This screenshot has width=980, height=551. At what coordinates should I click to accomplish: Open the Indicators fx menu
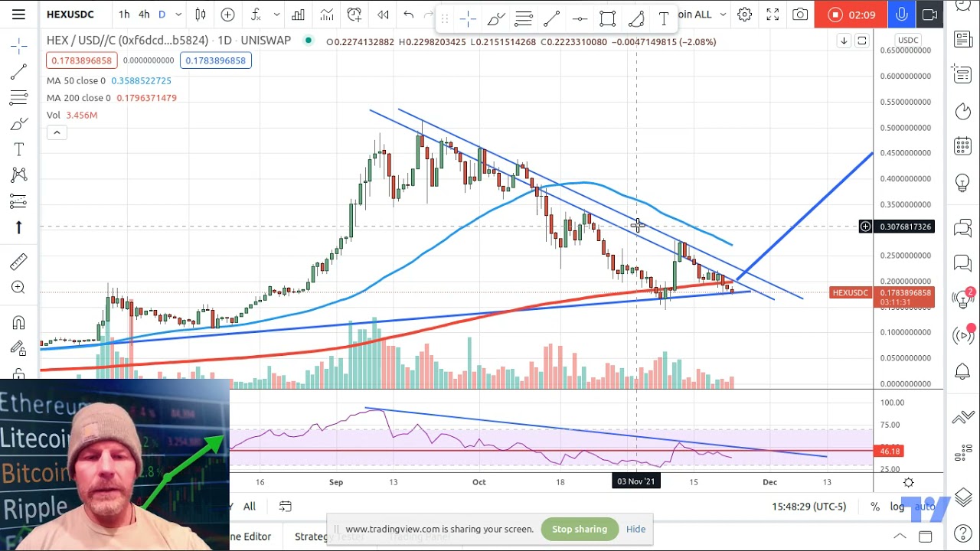pos(256,15)
